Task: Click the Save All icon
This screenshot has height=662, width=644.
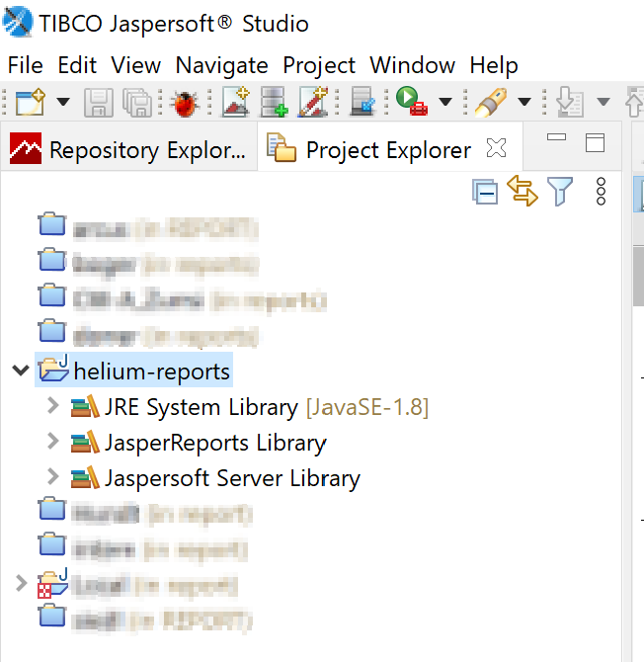Action: coord(134,102)
